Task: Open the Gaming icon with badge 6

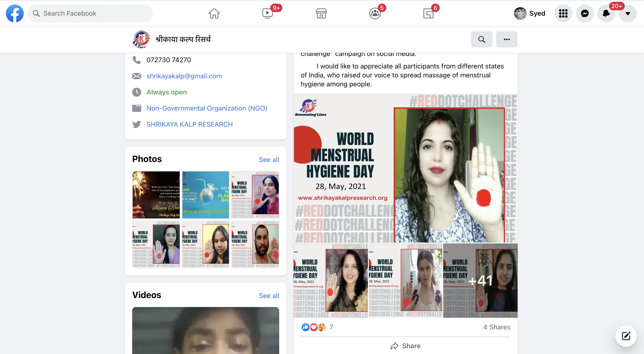Action: [428, 13]
